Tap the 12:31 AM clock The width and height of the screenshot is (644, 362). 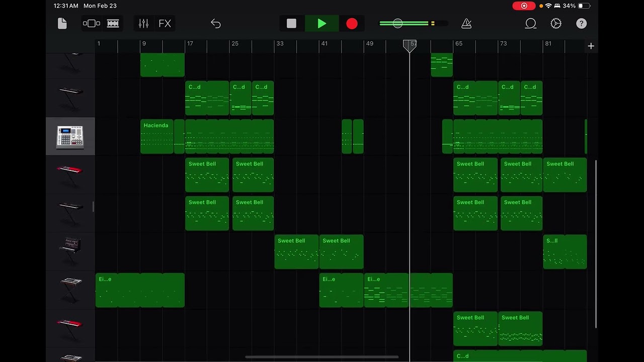66,6
